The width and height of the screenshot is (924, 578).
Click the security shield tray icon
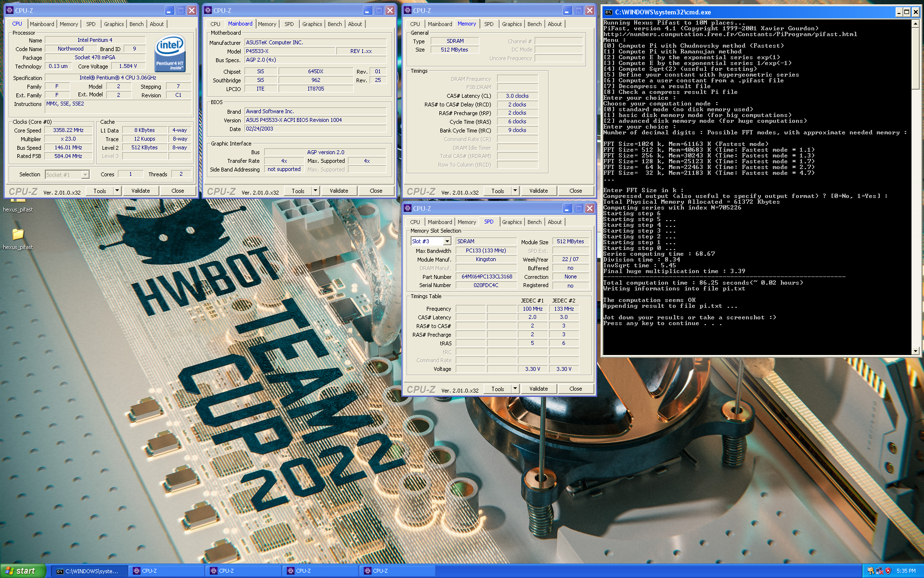point(888,571)
